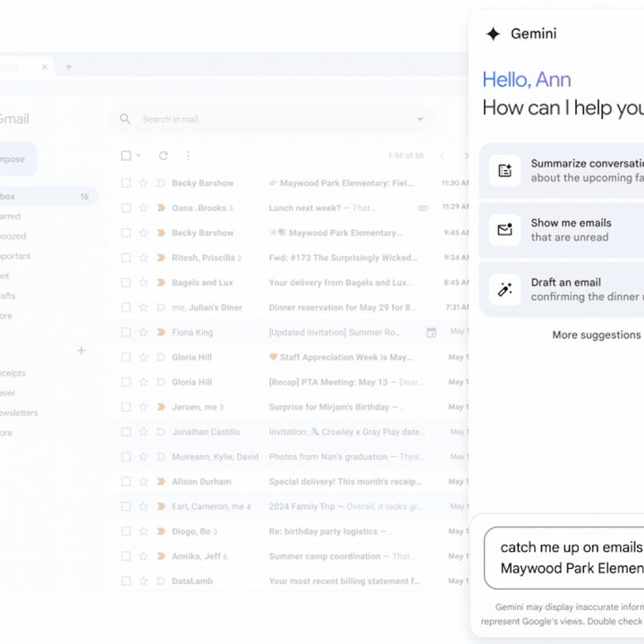This screenshot has height=644, width=644.
Task: Close the current browser tab
Action: 45,66
